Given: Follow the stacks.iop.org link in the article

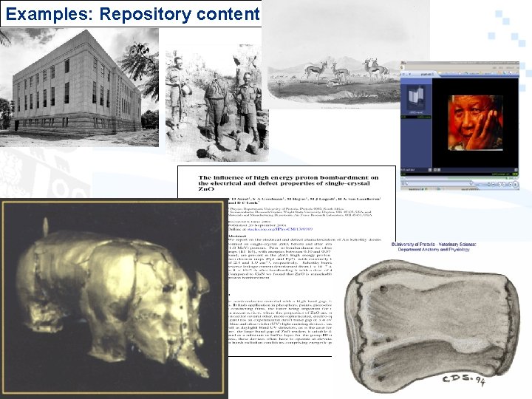Looking at the screenshot, I should tap(279, 229).
